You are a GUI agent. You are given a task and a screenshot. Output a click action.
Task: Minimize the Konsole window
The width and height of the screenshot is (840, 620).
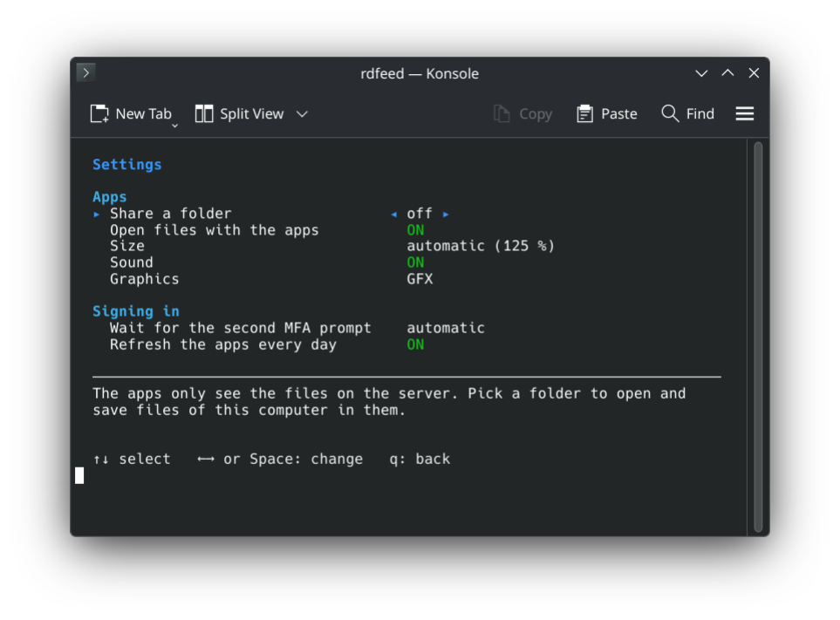[x=701, y=73]
